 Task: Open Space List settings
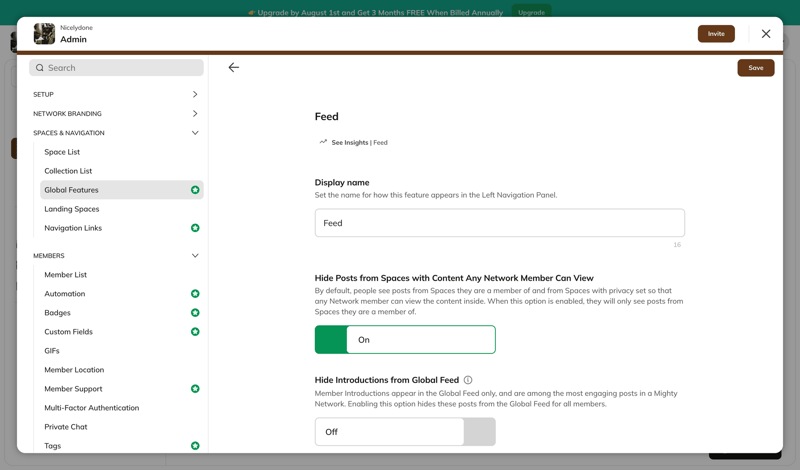coord(62,152)
